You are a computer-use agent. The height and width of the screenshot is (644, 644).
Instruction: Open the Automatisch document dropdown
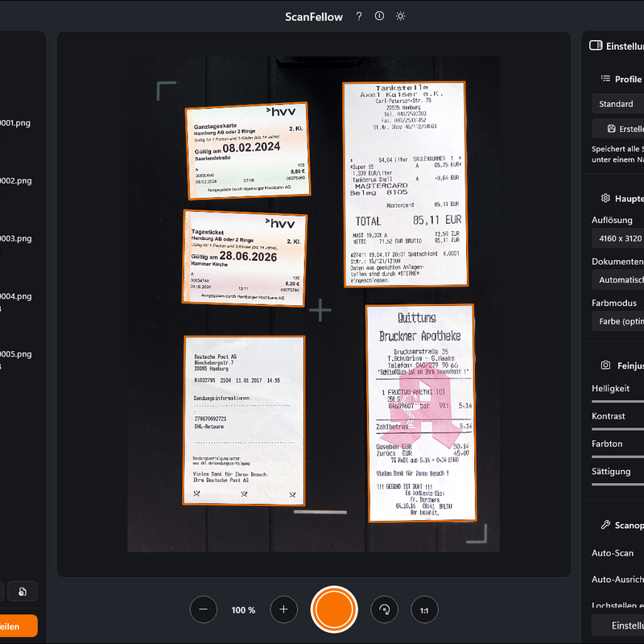[x=617, y=279]
